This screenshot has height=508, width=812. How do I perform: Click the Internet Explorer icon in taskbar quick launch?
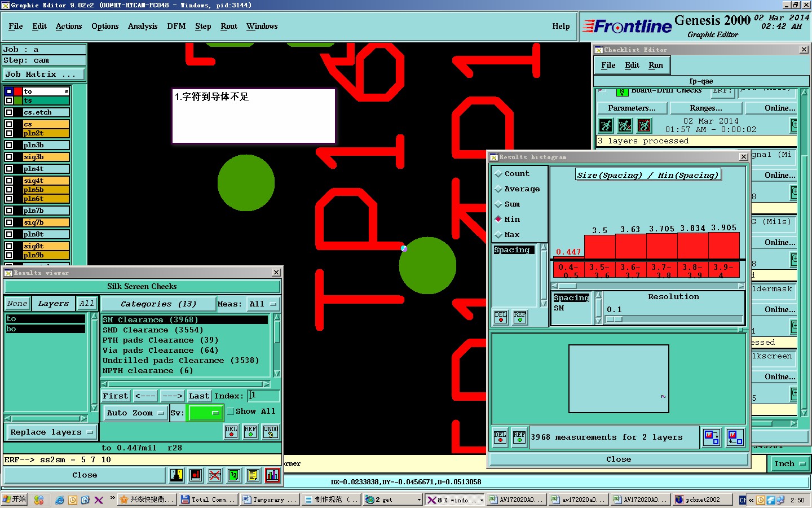(x=59, y=500)
